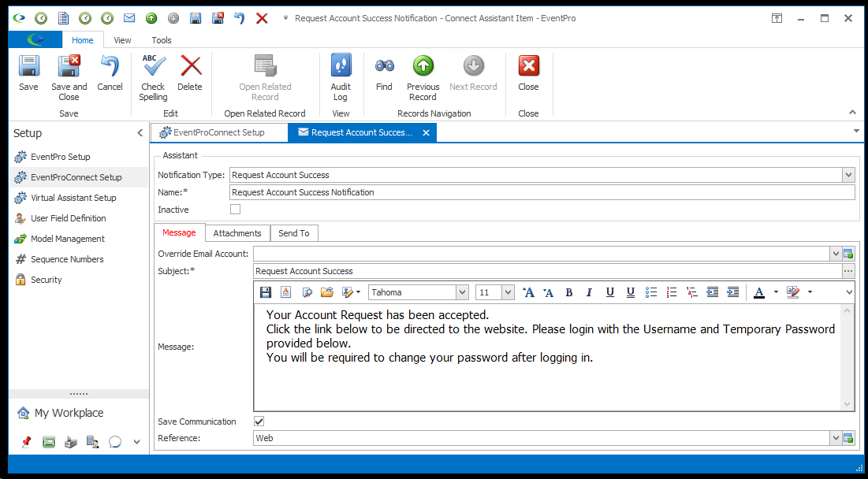This screenshot has height=479, width=868.
Task: Expand the navigation footer overflow chevron
Action: tap(136, 442)
